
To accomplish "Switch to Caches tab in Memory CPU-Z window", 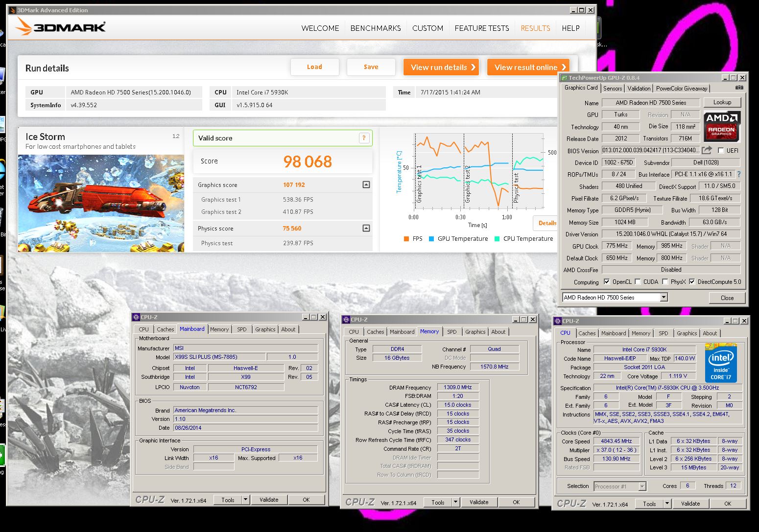I will (x=375, y=332).
